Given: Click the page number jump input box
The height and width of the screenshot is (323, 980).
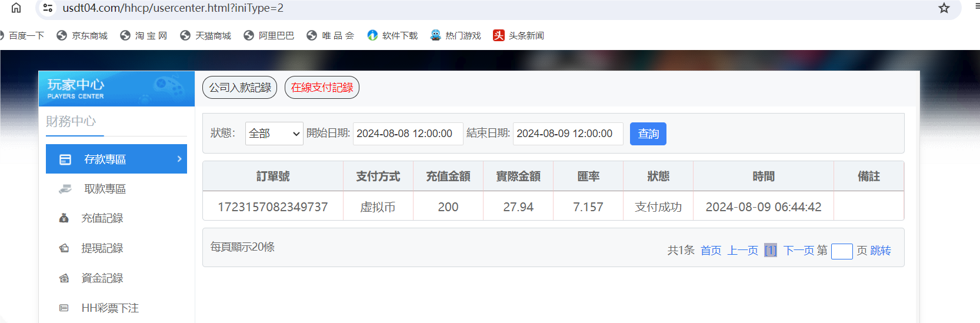Looking at the screenshot, I should [x=842, y=251].
